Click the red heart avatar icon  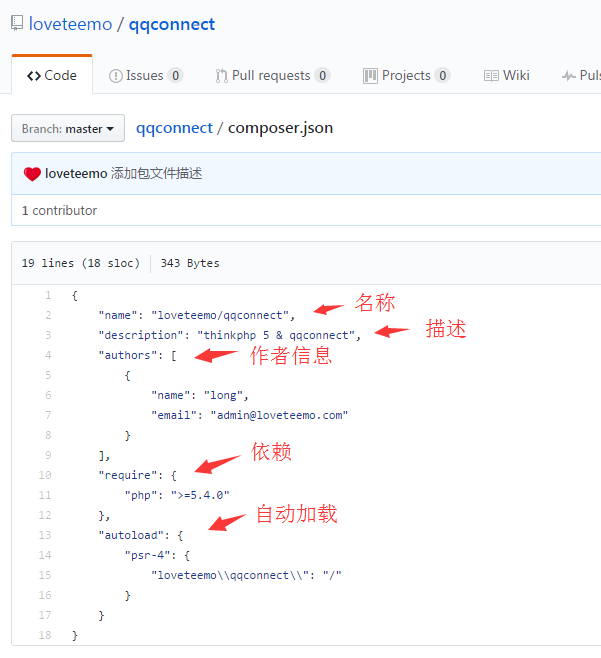tap(32, 174)
